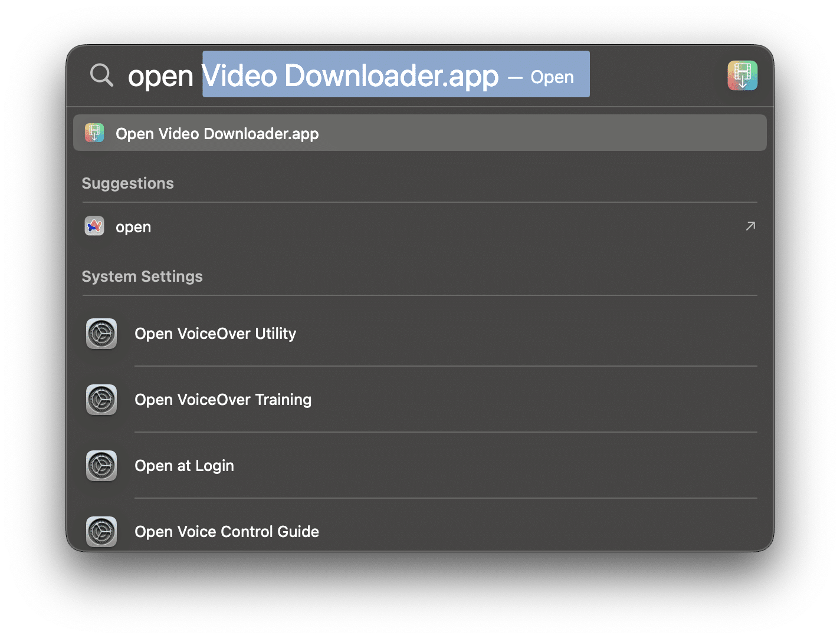Click the '— Open' action hint
The image size is (840, 639).
pyautogui.click(x=541, y=77)
